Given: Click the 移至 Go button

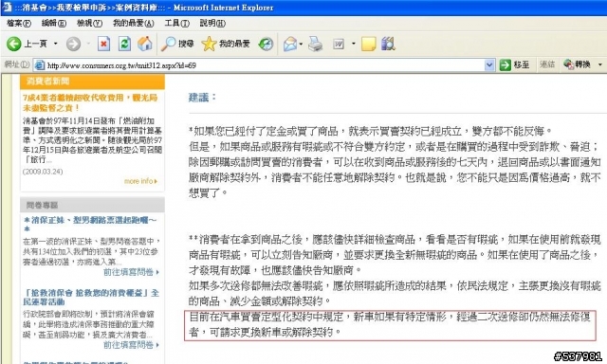Looking at the screenshot, I should 514,65.
